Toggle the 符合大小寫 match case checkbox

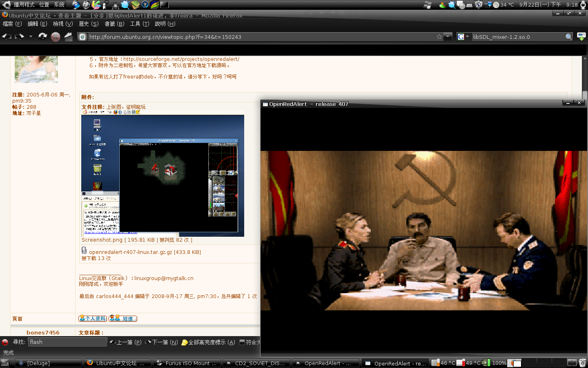coord(249,342)
